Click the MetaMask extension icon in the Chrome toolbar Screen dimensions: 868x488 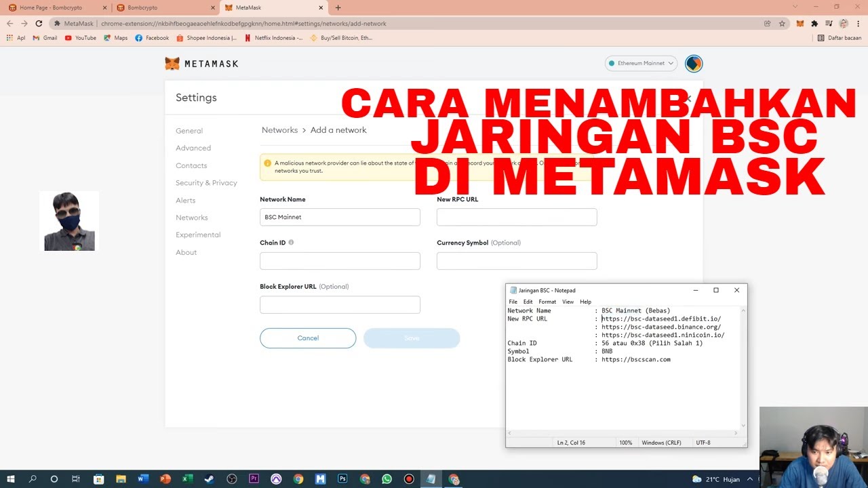coord(800,24)
